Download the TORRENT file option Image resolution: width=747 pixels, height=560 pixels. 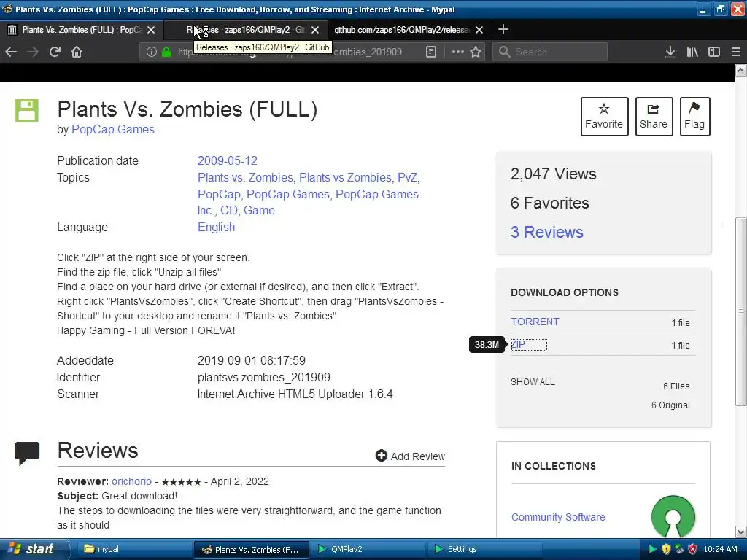(535, 322)
